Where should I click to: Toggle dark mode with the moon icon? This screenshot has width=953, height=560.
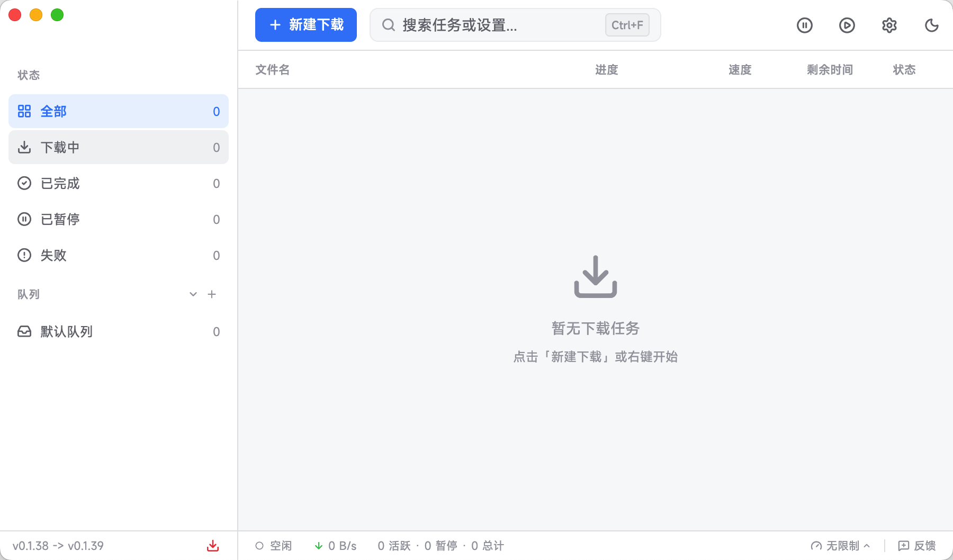point(931,25)
